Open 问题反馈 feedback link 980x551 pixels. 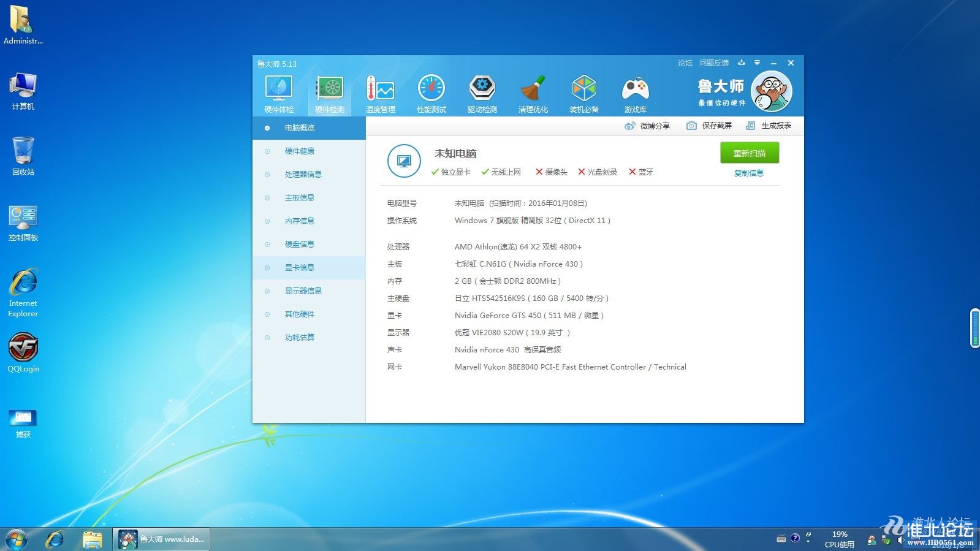point(714,63)
